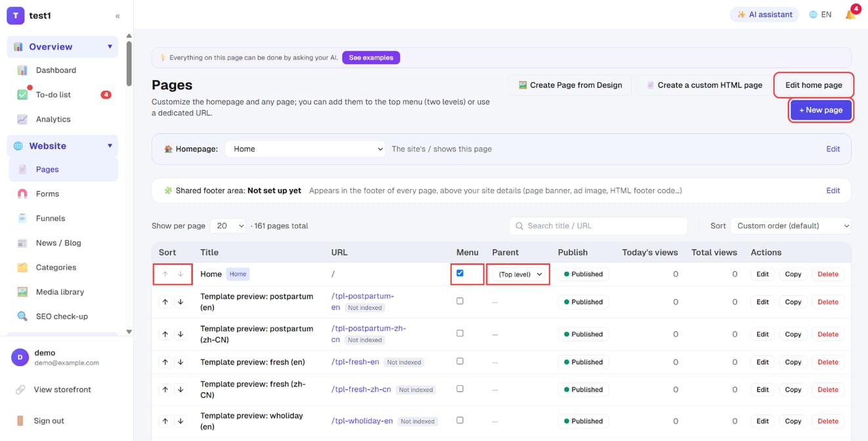The image size is (868, 441).
Task: Click the Forms magnet icon
Action: click(x=22, y=194)
